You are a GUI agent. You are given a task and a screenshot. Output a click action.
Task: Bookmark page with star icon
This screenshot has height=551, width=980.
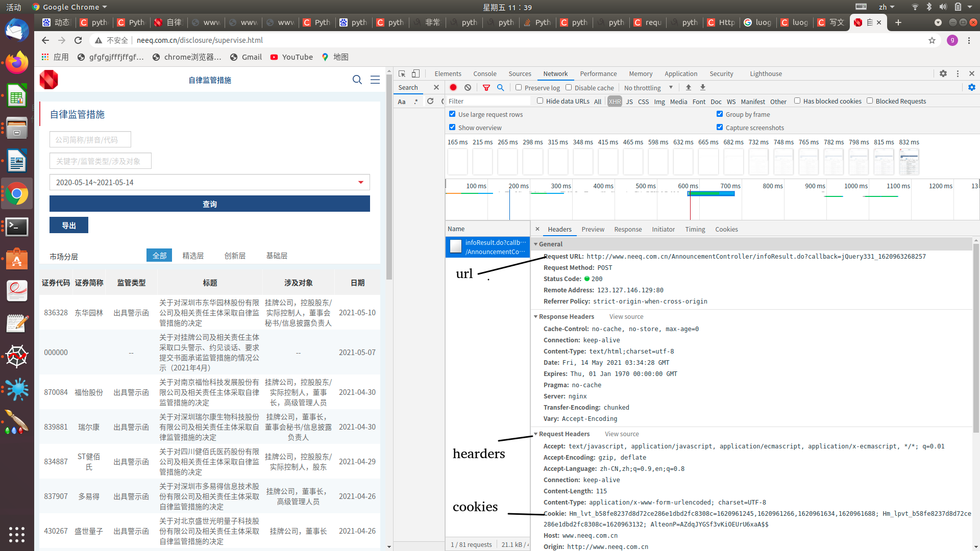[x=932, y=40]
